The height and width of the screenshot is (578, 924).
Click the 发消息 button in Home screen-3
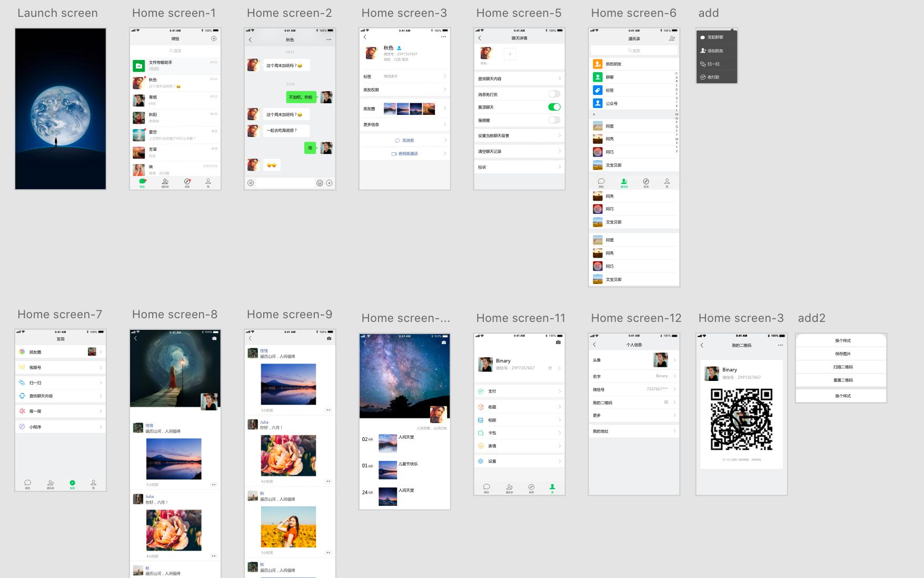[404, 140]
